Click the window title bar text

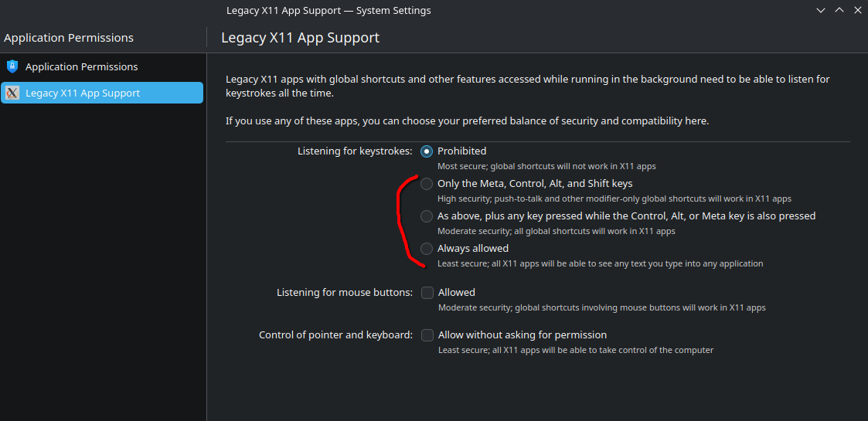click(328, 11)
